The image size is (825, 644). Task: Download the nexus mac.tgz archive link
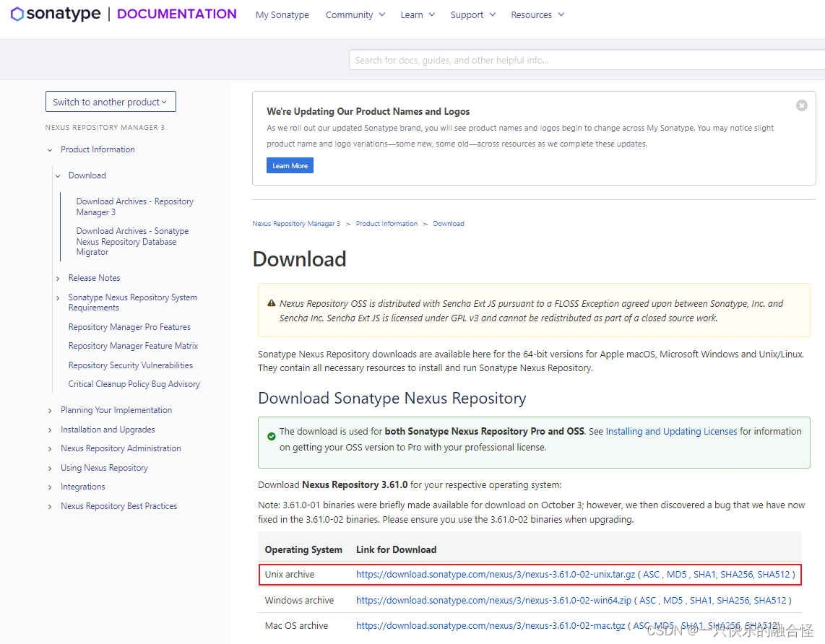tap(491, 626)
